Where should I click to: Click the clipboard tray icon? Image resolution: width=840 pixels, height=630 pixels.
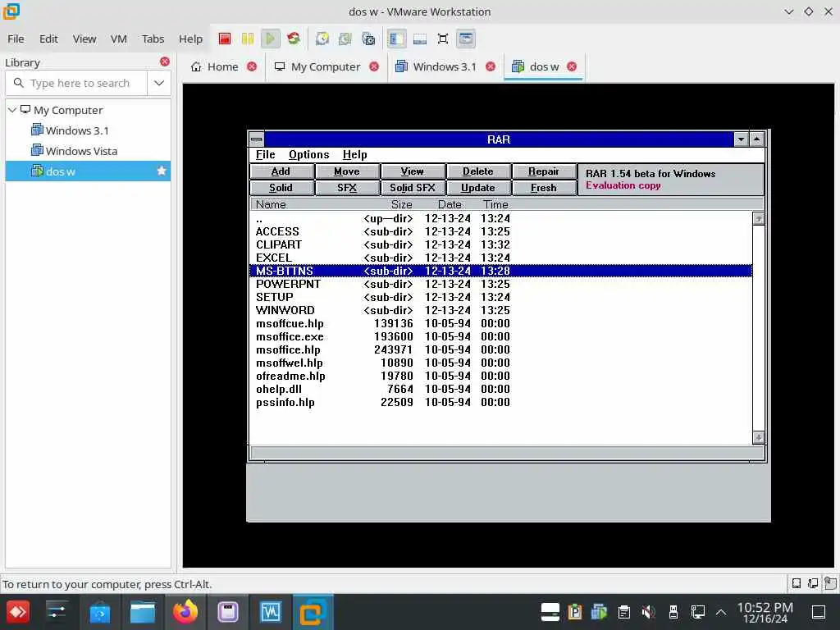point(623,612)
